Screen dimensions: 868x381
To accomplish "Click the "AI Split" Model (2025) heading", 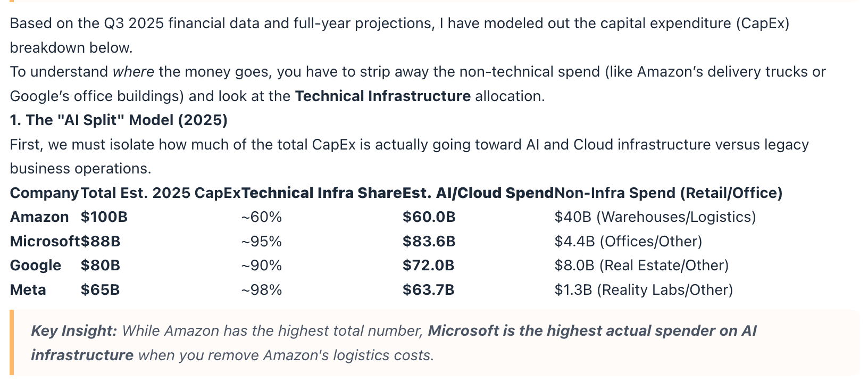I will (x=119, y=120).
